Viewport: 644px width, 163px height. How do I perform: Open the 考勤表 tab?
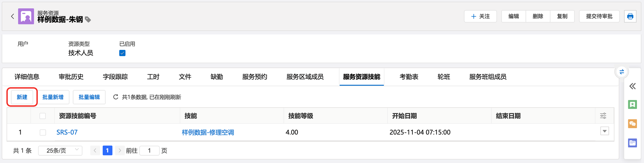pos(409,77)
